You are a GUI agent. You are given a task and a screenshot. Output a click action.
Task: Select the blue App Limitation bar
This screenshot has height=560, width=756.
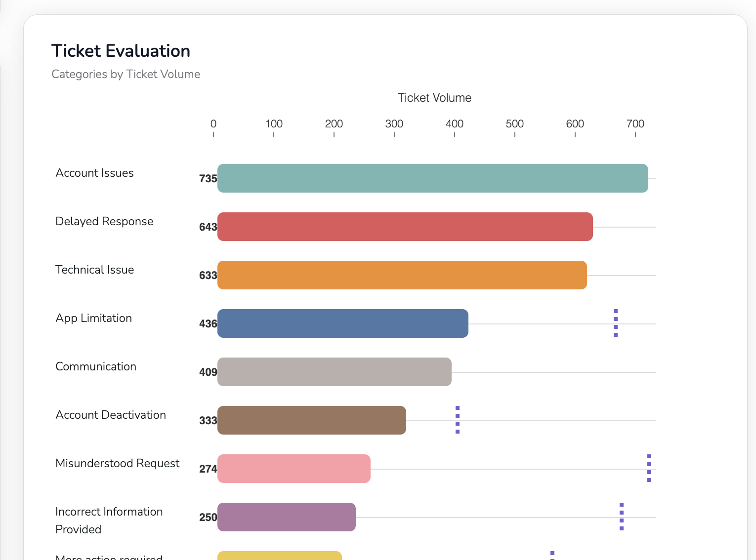tap(342, 323)
